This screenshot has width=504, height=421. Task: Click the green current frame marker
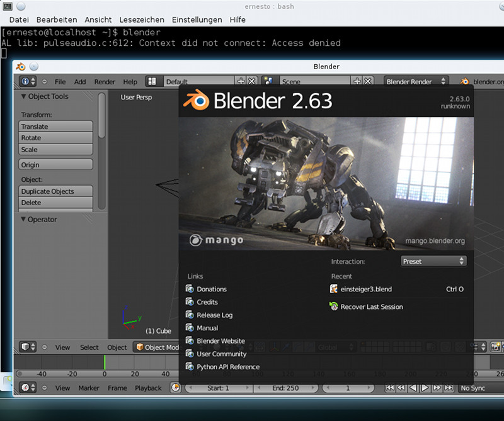[105, 362]
